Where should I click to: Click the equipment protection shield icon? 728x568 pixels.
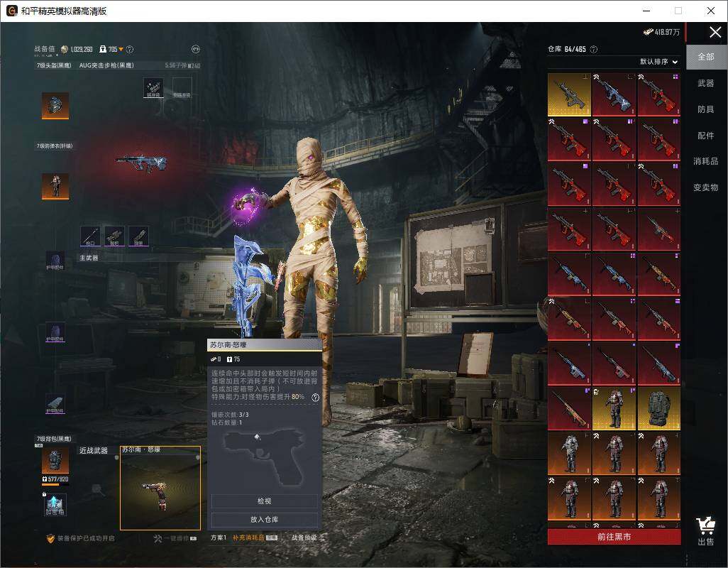(50, 538)
